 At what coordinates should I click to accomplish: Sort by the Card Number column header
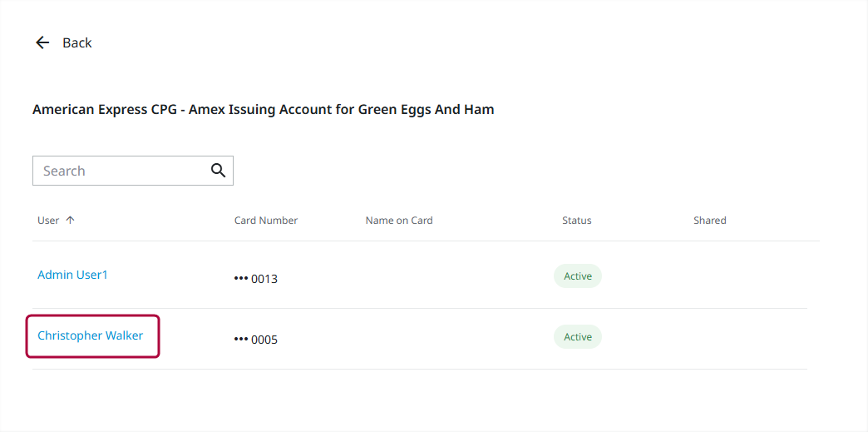[x=266, y=221]
